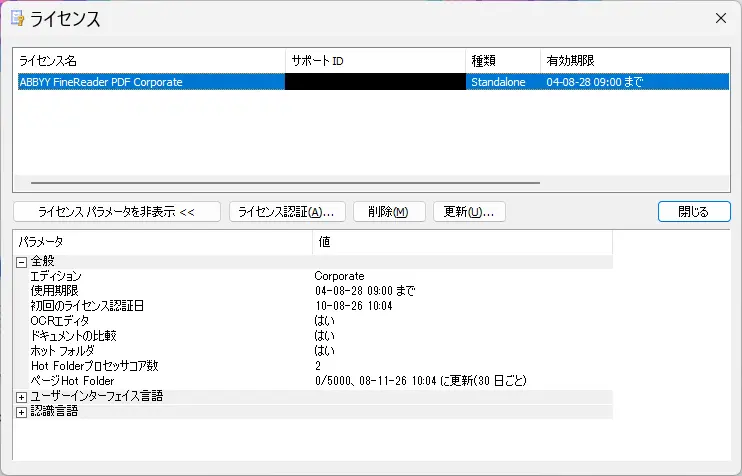Sort by ライセンス名 column header
The width and height of the screenshot is (742, 476).
pyautogui.click(x=150, y=61)
